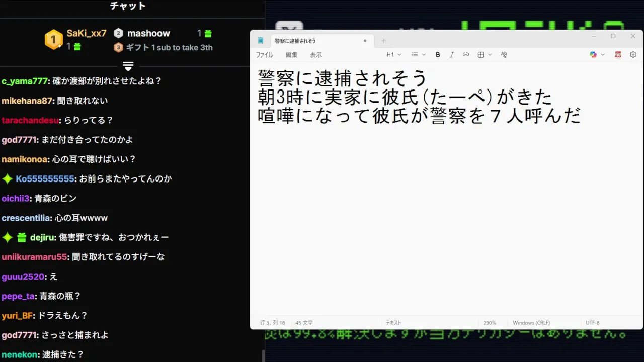The height and width of the screenshot is (362, 644).
Task: Close the Notepad window
Action: [x=633, y=36]
